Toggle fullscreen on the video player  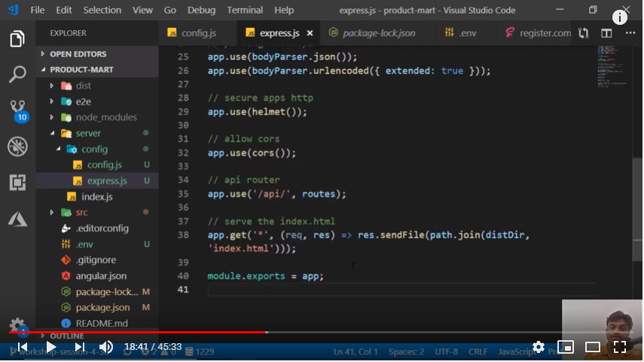pos(620,347)
